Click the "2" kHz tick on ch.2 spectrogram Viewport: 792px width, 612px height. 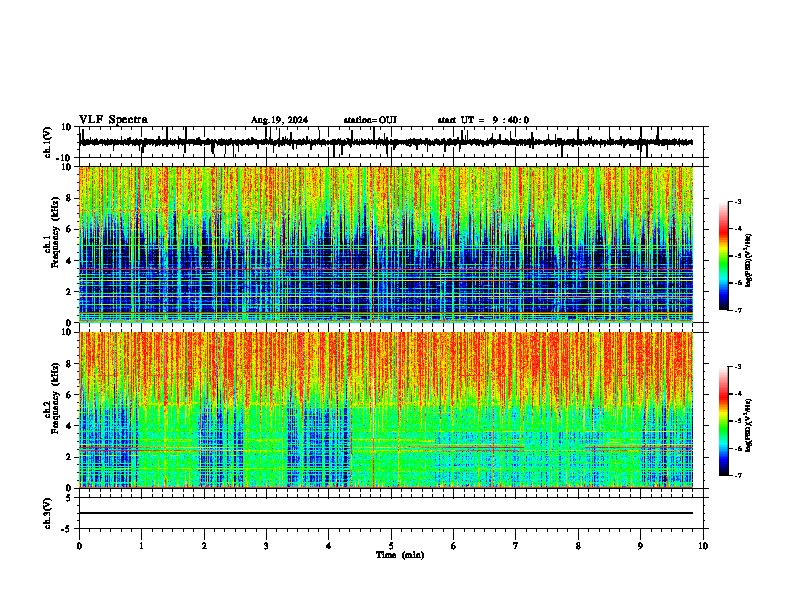(69, 457)
